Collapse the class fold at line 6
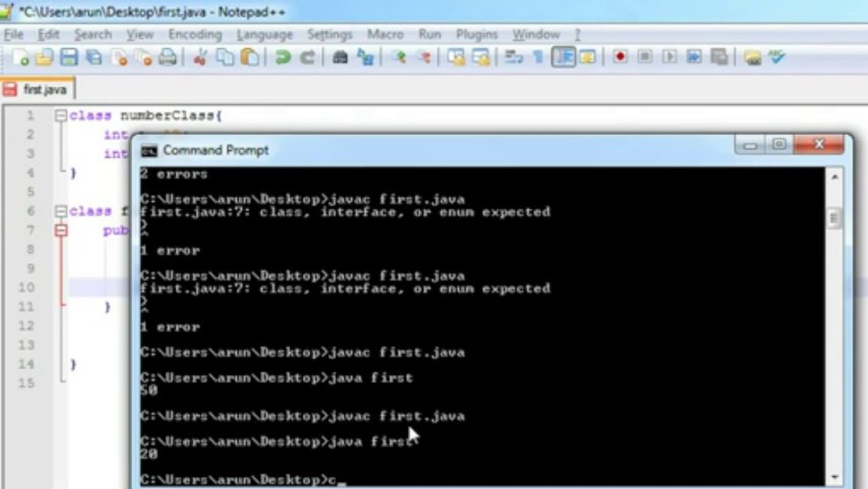The image size is (868, 489). (x=61, y=211)
